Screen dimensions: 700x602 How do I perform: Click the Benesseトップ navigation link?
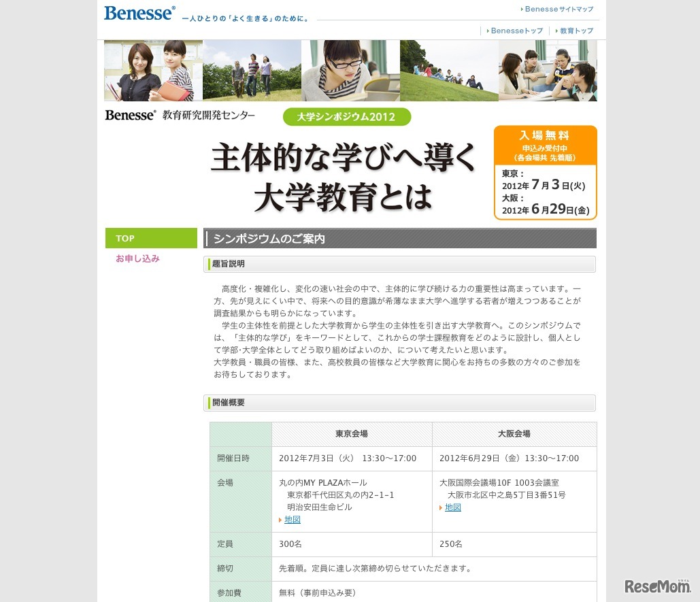pyautogui.click(x=516, y=31)
